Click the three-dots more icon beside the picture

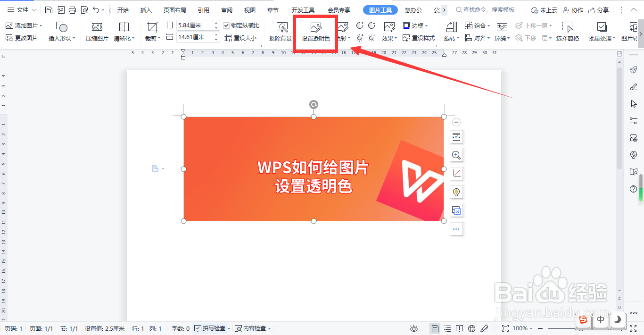pos(456,229)
